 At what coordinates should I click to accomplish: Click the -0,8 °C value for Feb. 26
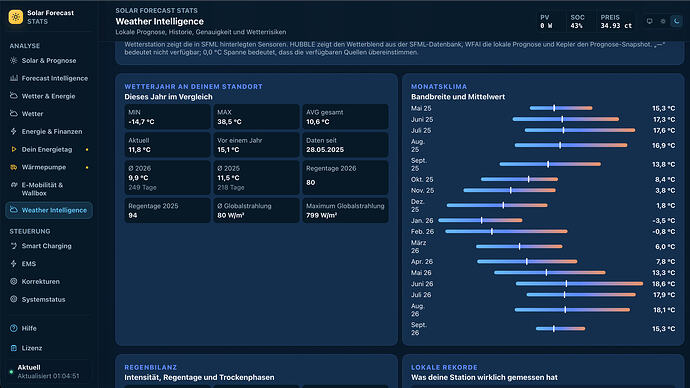tap(664, 231)
